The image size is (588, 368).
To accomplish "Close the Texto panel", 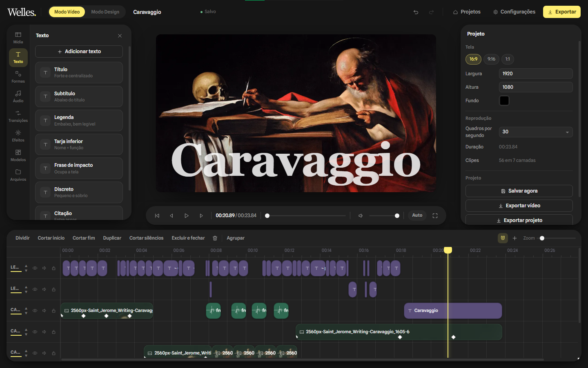I will pos(120,36).
